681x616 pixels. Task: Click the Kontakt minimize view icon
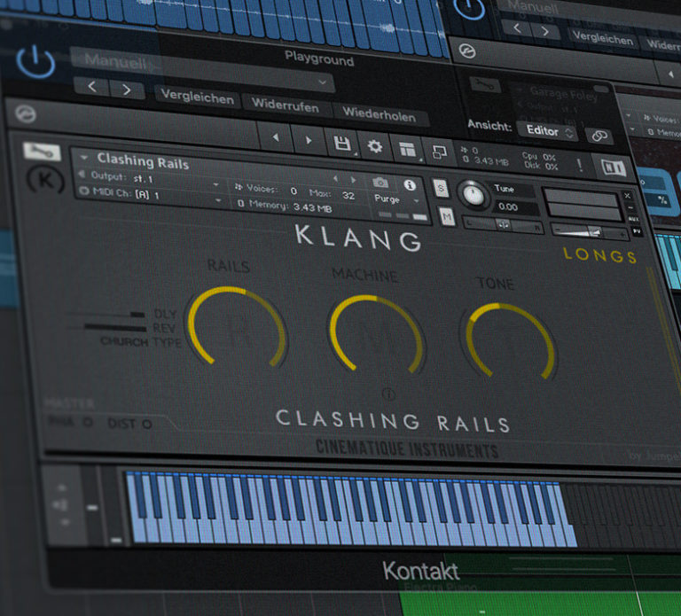pos(439,152)
